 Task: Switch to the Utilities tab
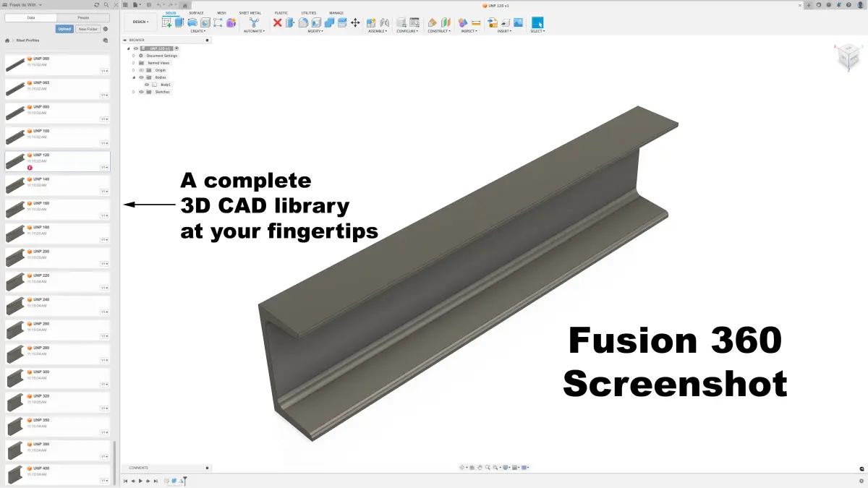[x=309, y=13]
